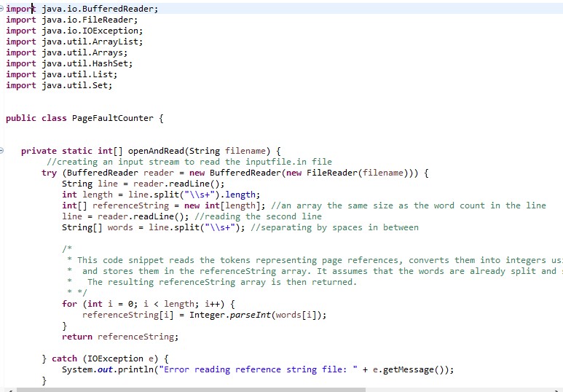Screen dimensions: 563x392
Task: Click the comment '//reading the second line'
Action: tap(258, 216)
